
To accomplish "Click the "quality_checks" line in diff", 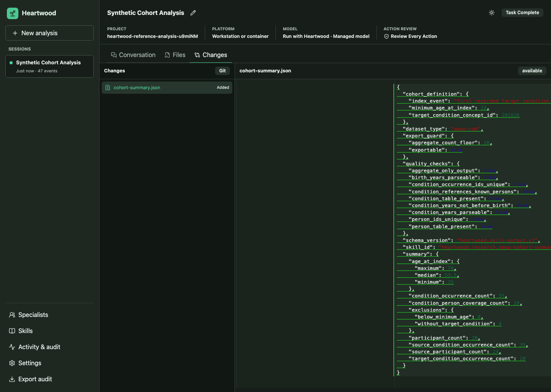I will coord(428,164).
